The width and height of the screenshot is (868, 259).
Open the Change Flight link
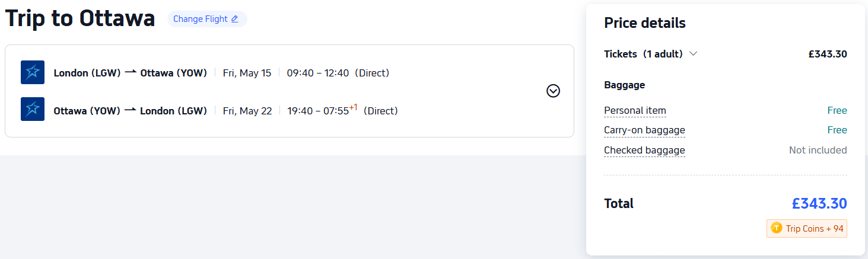[201, 19]
